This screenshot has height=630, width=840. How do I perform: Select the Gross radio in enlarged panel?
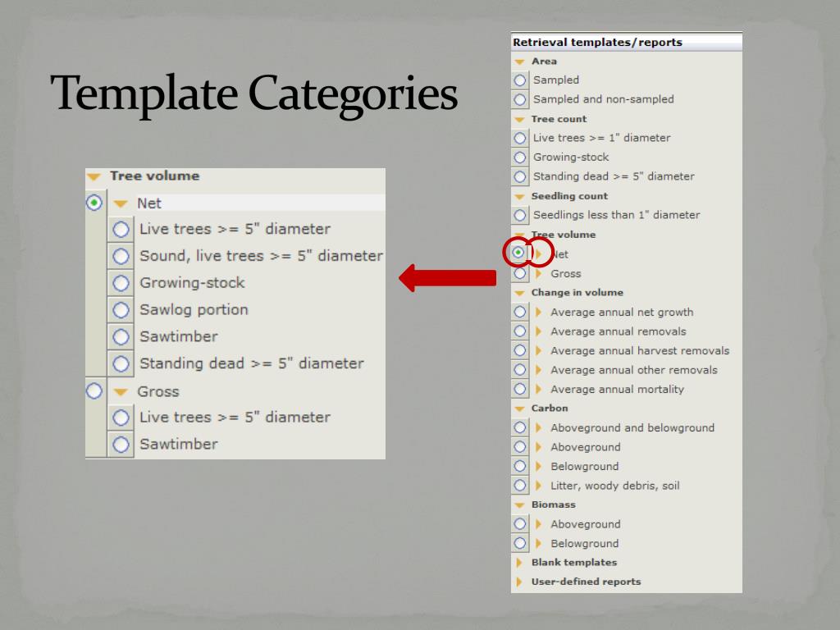coord(94,391)
